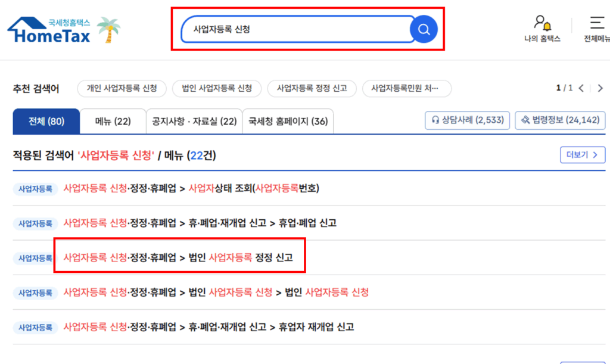The height and width of the screenshot is (364, 610).
Task: Select the 국세청 홈페이지 (36) tab
Action: pos(288,121)
